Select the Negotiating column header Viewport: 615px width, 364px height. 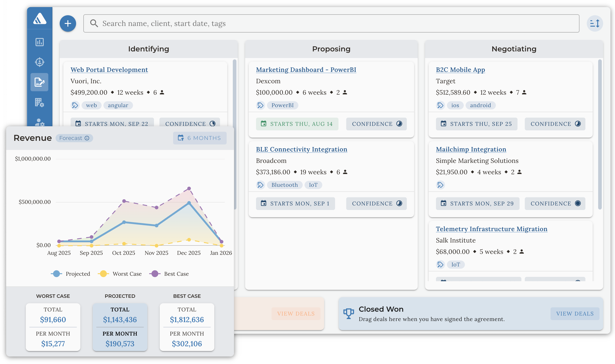pyautogui.click(x=514, y=49)
